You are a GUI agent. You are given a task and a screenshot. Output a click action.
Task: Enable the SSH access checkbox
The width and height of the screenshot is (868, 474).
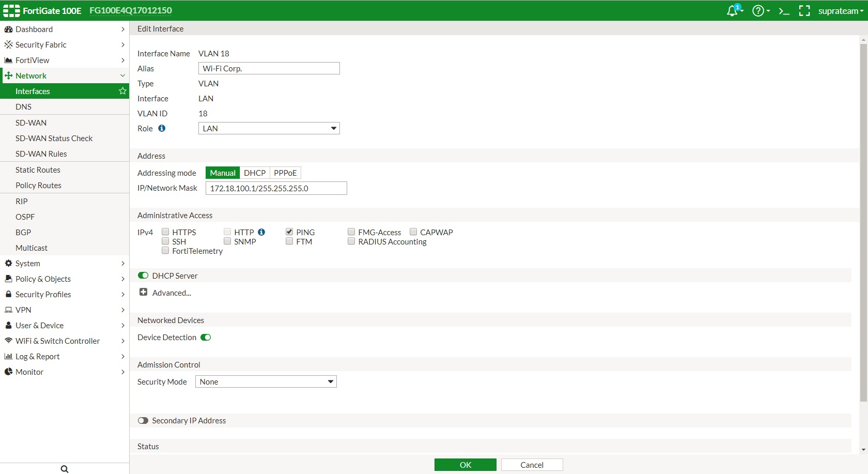point(165,241)
